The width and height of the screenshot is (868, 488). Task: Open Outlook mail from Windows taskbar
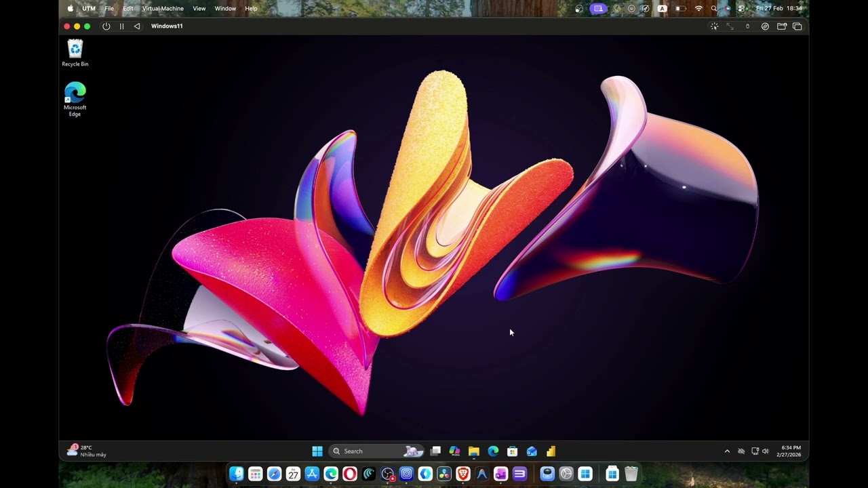pos(532,451)
